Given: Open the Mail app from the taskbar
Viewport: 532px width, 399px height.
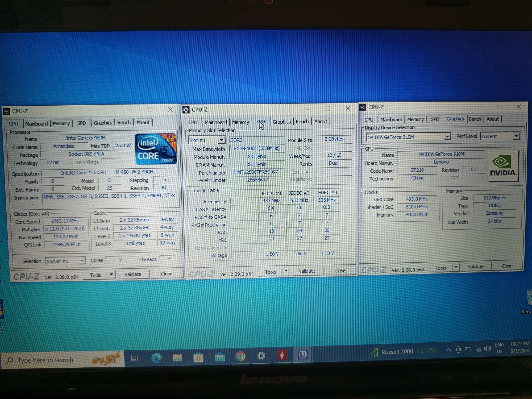Looking at the screenshot, I should [x=219, y=357].
